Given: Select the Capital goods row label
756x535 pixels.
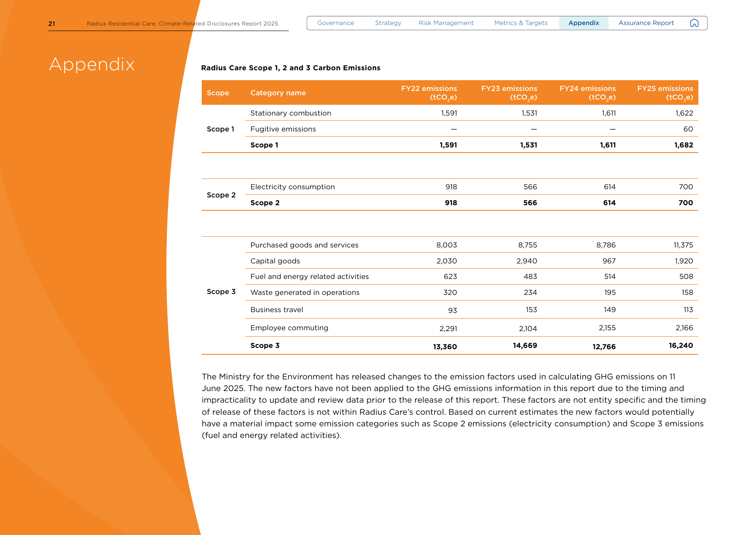Looking at the screenshot, I should tap(275, 261).
